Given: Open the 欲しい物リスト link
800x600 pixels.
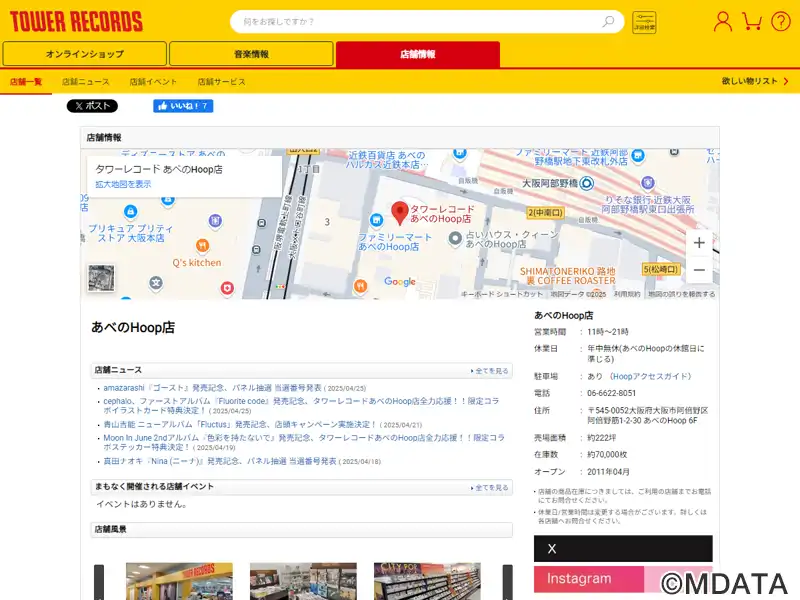Looking at the screenshot, I should coord(755,81).
